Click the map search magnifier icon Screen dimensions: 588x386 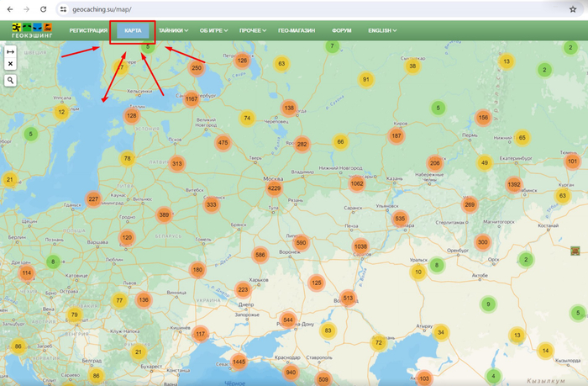pos(11,81)
